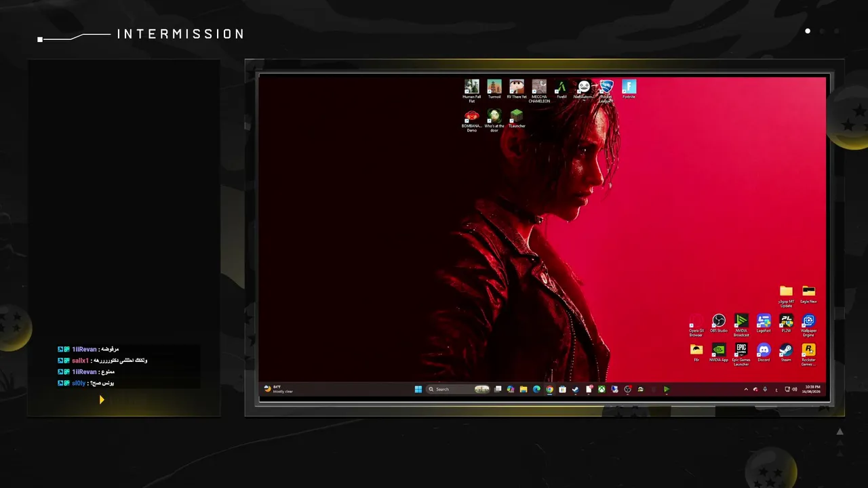
Task: Open the Fortnite desktop icon
Action: point(629,89)
